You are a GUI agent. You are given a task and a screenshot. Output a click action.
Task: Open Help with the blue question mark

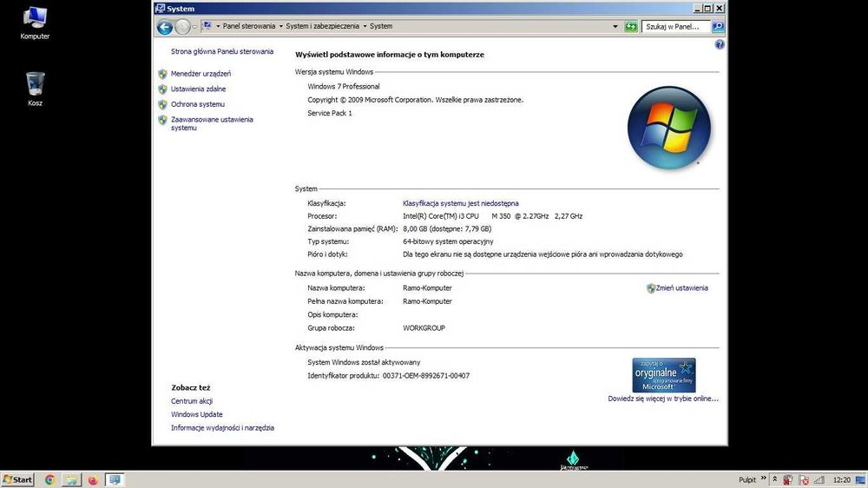719,44
